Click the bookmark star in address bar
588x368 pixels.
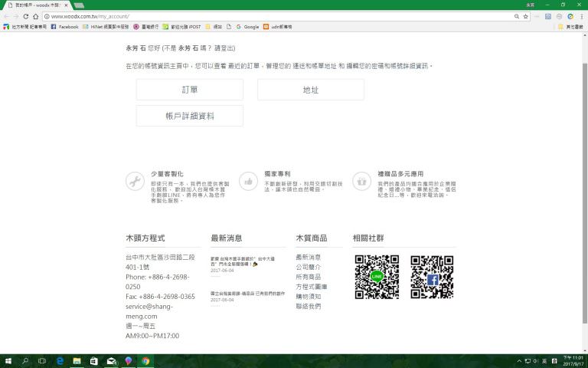click(x=525, y=16)
